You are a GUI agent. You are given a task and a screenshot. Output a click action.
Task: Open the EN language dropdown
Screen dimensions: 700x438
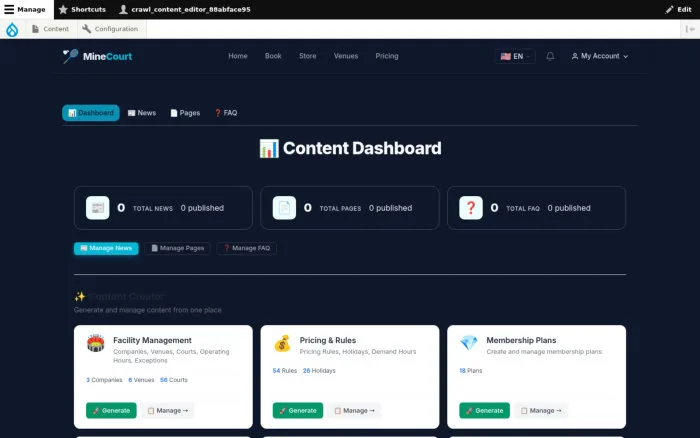tap(515, 56)
